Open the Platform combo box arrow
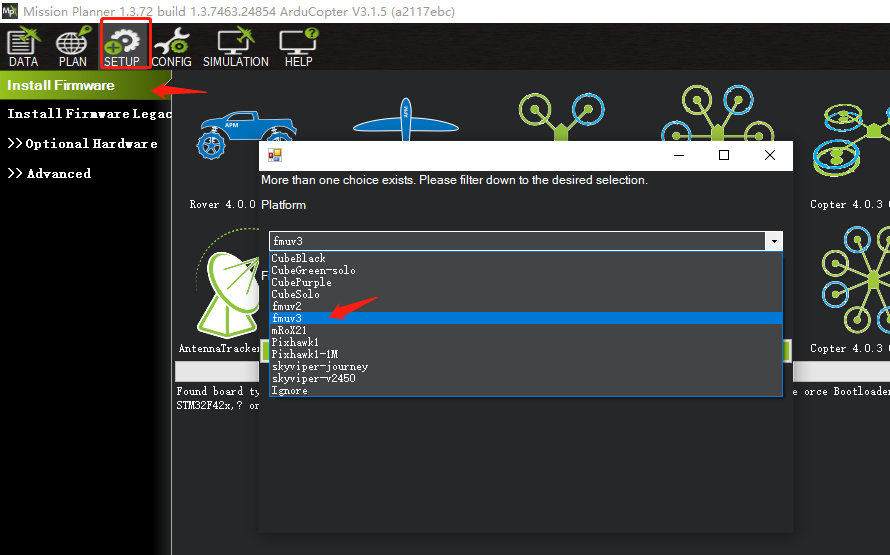The width and height of the screenshot is (890, 555). 774,241
